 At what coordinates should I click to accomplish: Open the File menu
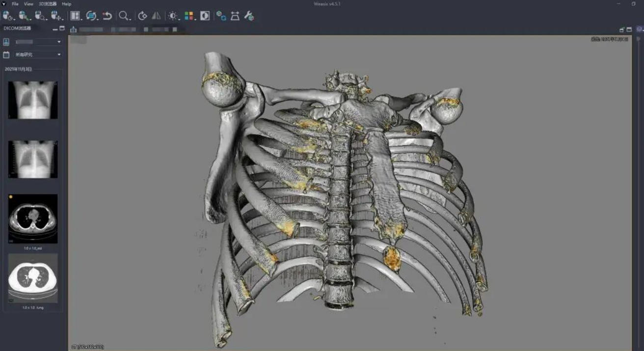[x=15, y=4]
